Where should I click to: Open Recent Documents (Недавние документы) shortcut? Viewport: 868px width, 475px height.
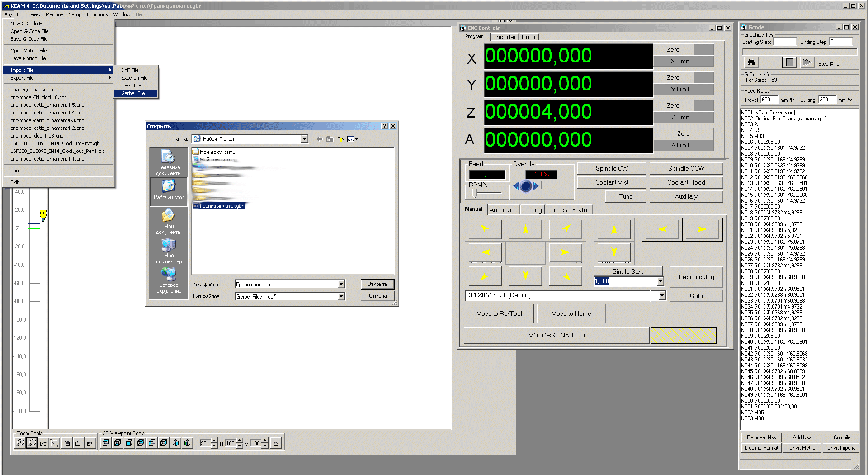coord(169,163)
